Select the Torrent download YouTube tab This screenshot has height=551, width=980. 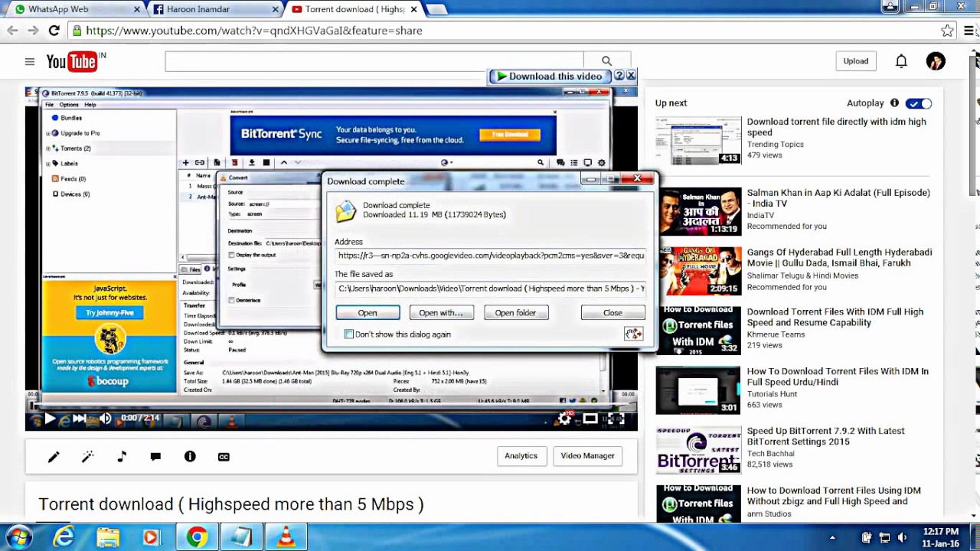pos(354,9)
